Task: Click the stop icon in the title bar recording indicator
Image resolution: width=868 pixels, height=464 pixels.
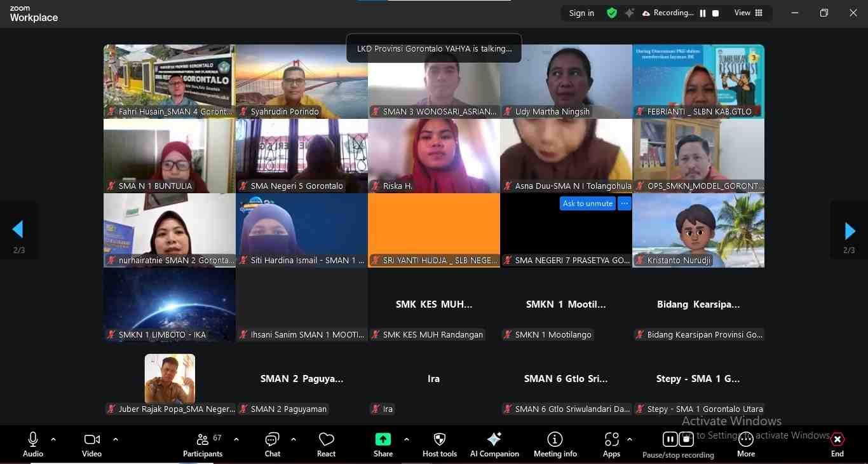Action: tap(715, 13)
